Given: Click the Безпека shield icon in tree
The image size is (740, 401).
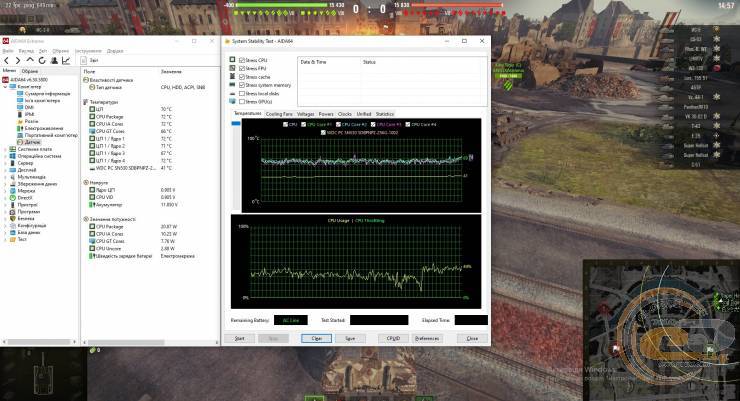Looking at the screenshot, I should tap(13, 218).
